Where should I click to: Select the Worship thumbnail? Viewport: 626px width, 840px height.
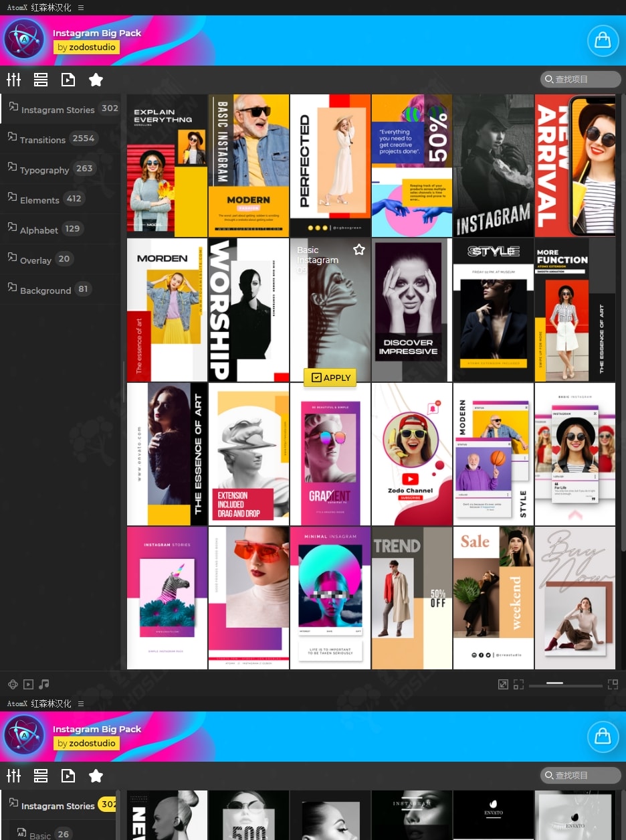coord(249,310)
